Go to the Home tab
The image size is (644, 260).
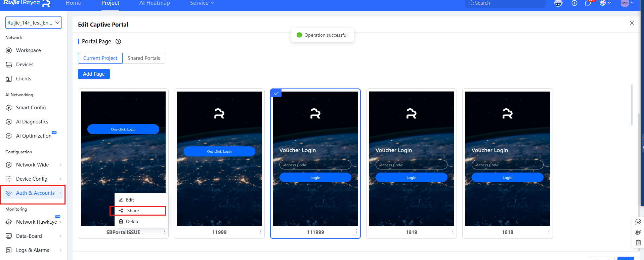click(x=73, y=3)
